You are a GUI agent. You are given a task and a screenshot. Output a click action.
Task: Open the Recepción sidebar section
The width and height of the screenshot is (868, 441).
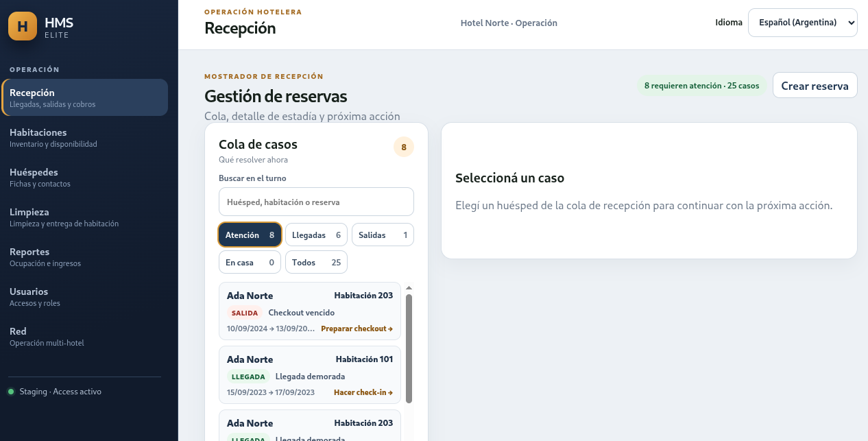(x=85, y=97)
